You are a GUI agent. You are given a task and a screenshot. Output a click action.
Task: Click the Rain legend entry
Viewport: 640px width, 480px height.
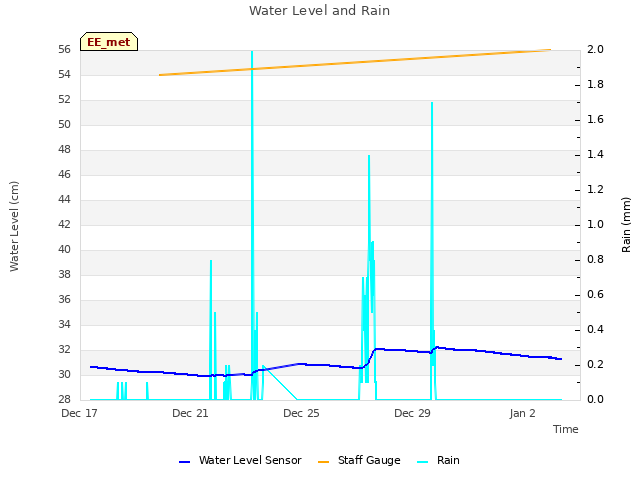pos(438,460)
